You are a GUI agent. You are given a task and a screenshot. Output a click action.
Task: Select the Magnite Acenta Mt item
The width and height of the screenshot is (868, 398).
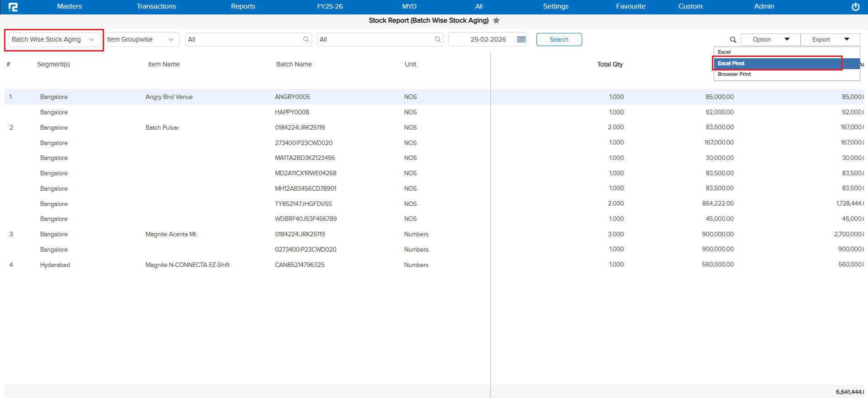pos(171,234)
